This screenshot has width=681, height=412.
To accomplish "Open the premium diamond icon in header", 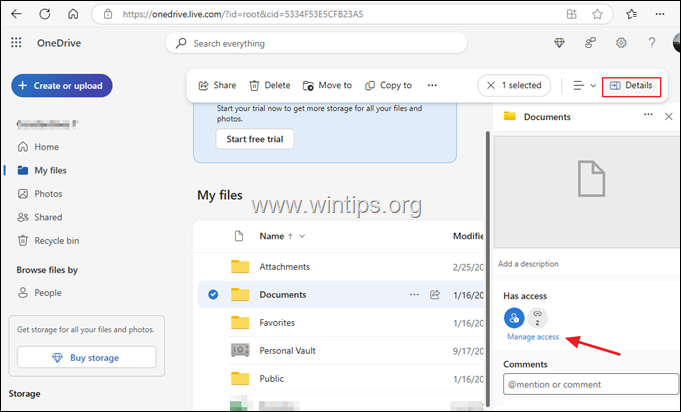I will coord(559,43).
